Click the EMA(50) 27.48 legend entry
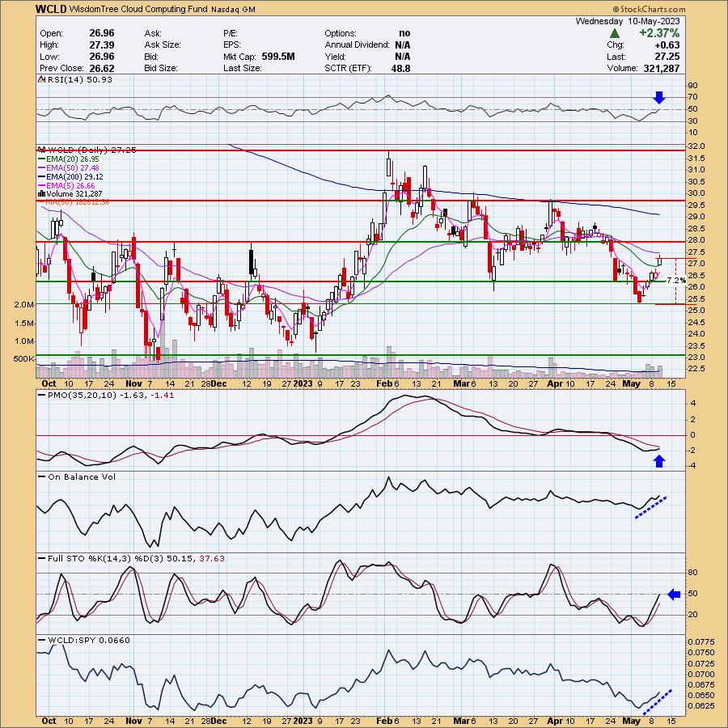Screen dimensions: 728x728 click(73, 168)
